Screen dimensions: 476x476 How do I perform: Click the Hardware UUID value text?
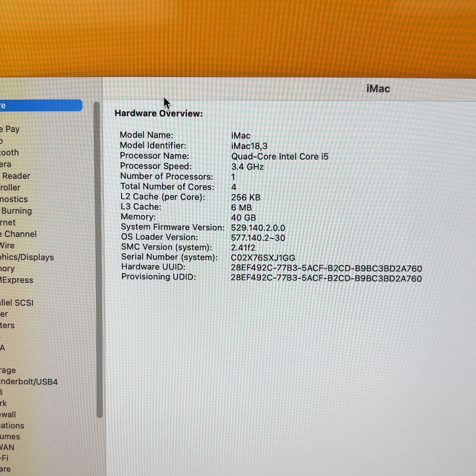[x=326, y=268]
